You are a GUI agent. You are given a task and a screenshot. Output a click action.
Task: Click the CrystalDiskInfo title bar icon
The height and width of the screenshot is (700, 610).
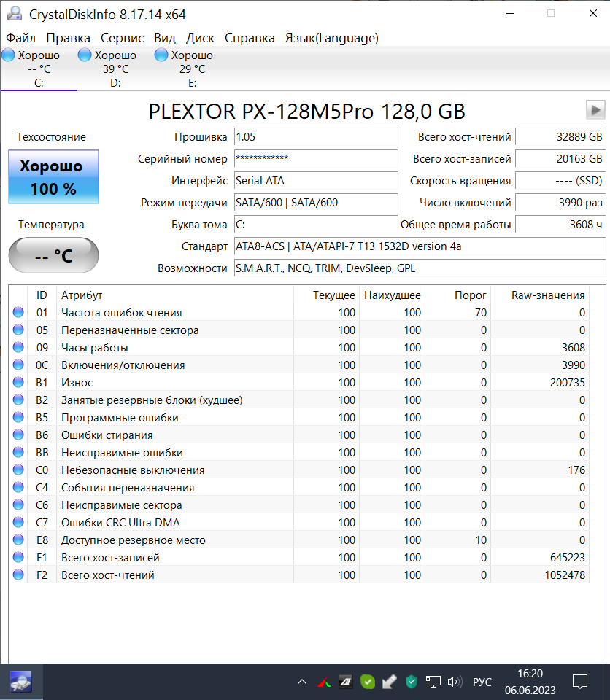coord(15,14)
